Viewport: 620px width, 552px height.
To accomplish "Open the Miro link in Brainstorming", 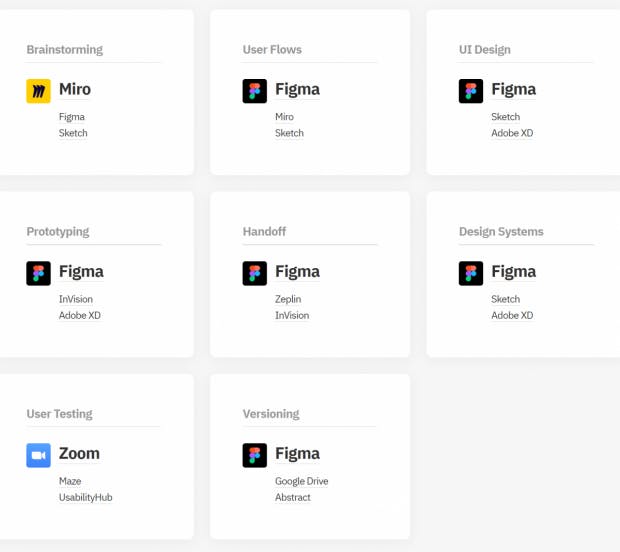I will pos(75,89).
